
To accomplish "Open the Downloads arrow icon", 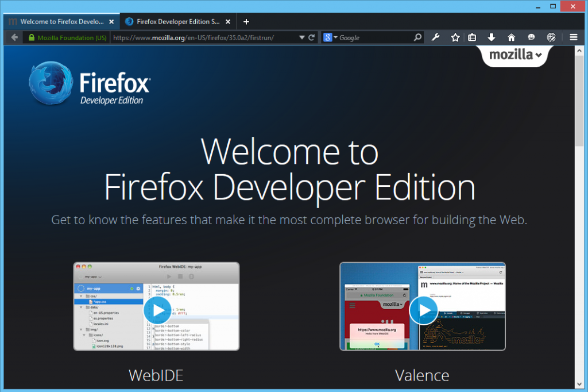I will 492,37.
